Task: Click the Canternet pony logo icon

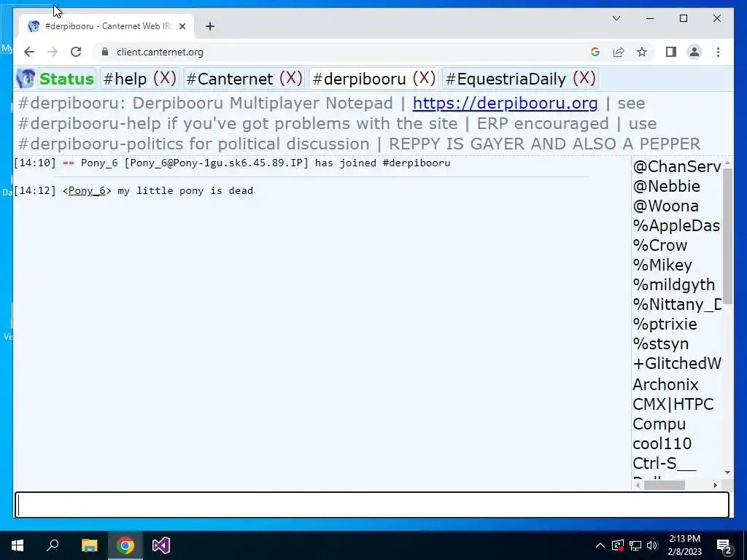Action: (x=26, y=79)
